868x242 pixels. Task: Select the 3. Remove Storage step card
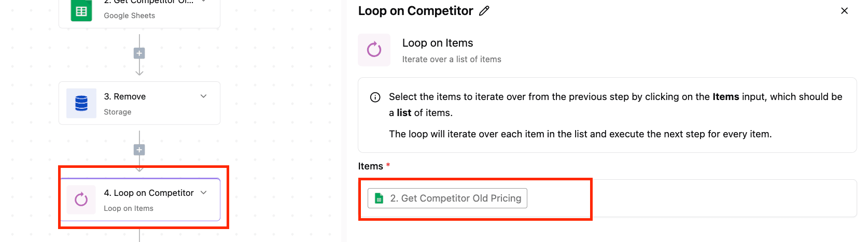point(139,103)
